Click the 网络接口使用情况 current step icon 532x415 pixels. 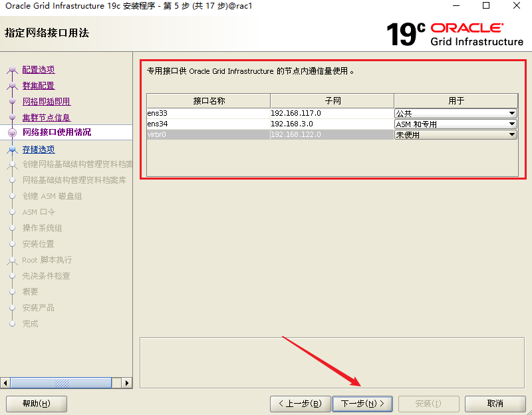tap(12, 132)
